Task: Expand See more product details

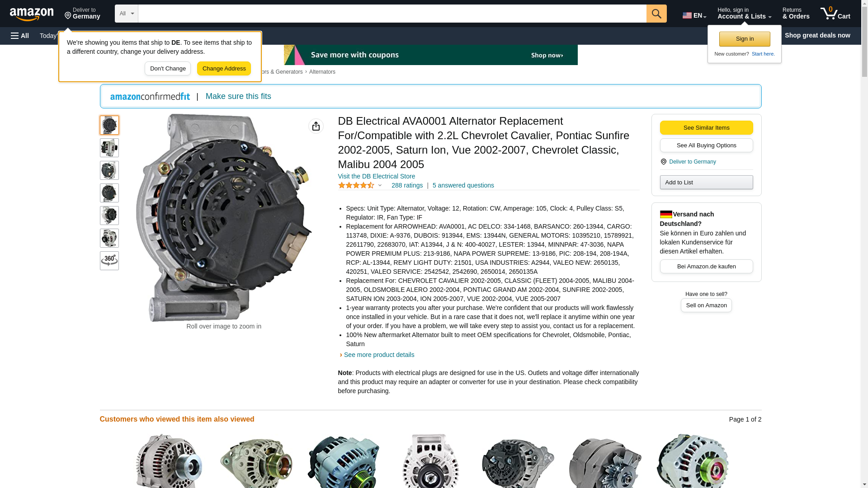Action: 379,355
